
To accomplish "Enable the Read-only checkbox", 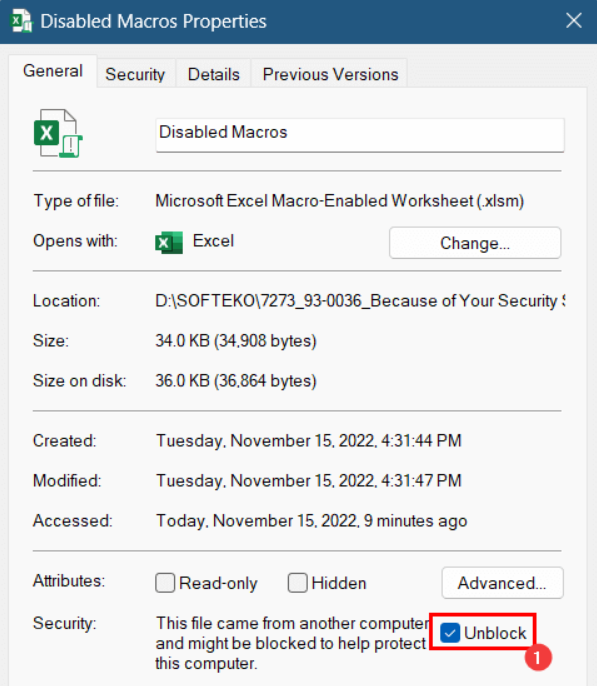I will point(165,583).
